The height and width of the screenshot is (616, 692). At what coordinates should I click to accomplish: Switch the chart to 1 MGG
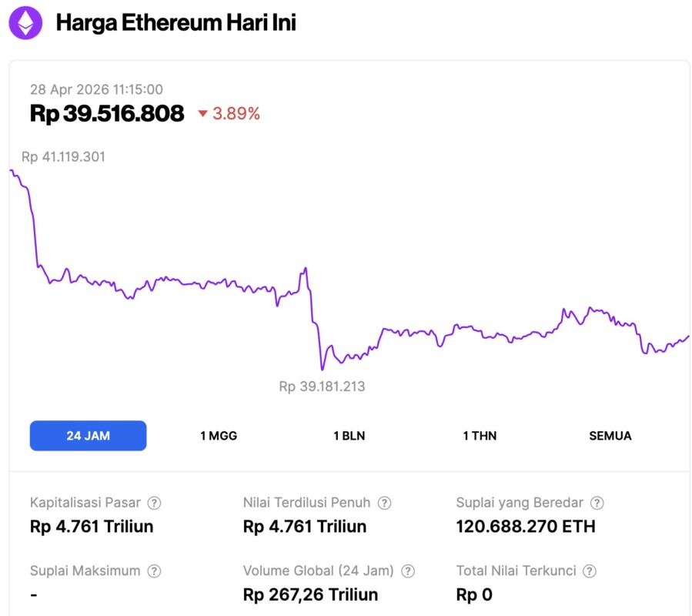click(x=219, y=436)
